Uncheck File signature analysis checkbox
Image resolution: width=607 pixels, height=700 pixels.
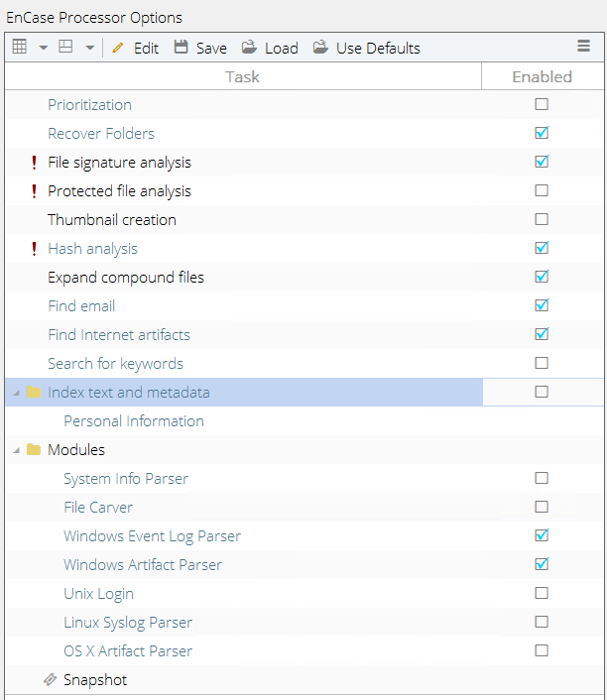point(542,162)
